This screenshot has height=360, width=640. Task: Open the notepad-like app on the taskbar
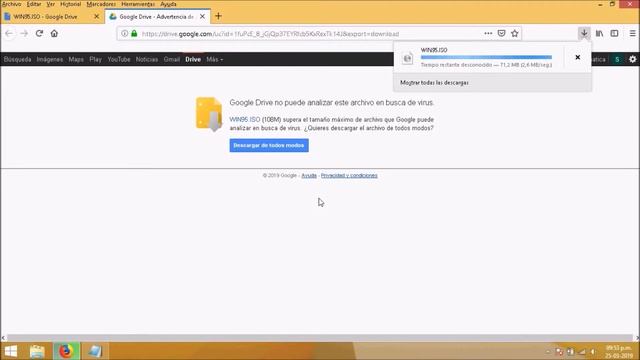click(x=95, y=351)
